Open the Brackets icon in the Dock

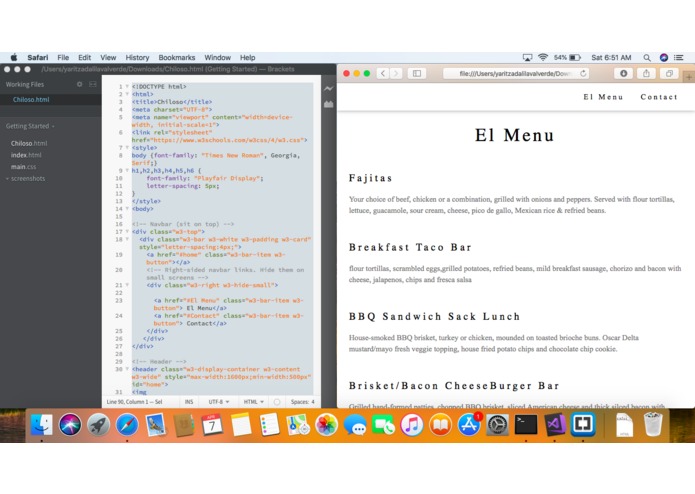point(583,424)
